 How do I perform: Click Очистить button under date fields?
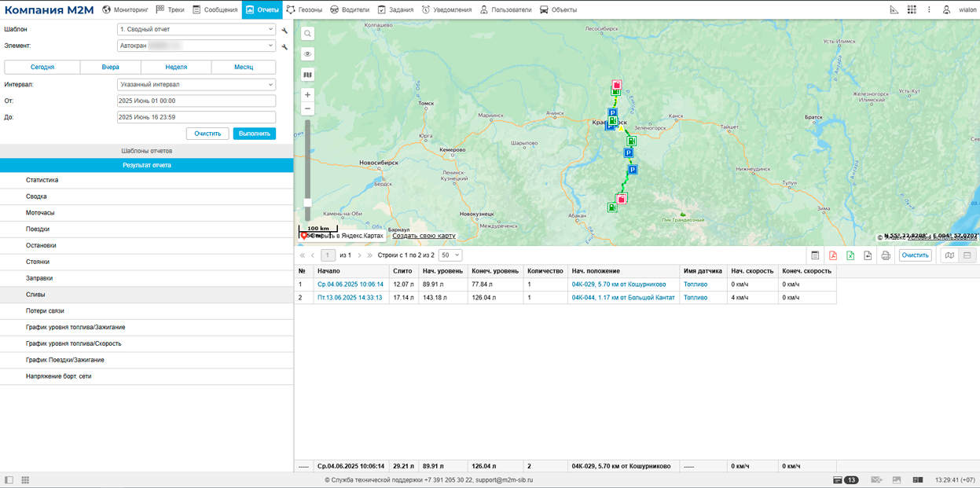click(207, 134)
